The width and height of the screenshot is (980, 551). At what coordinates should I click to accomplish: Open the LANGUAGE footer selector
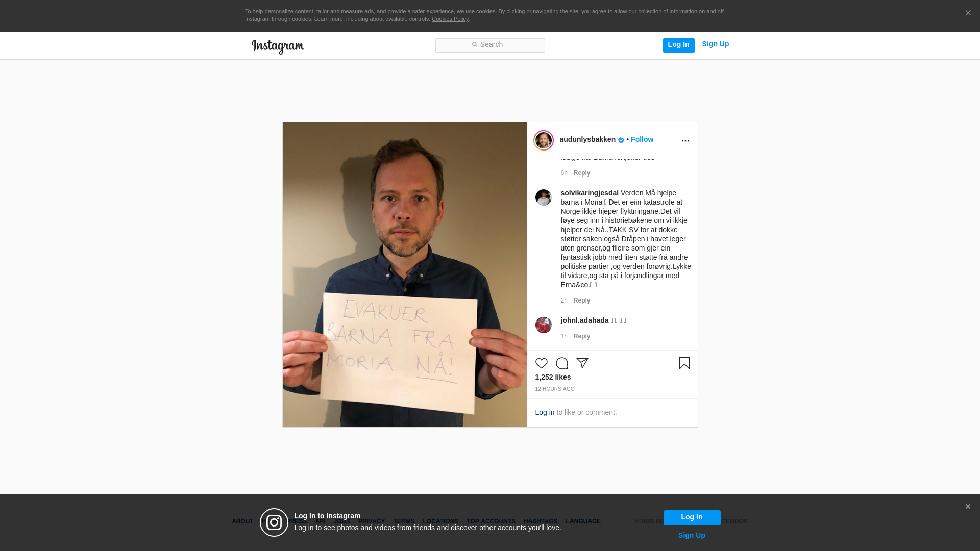pos(583,521)
